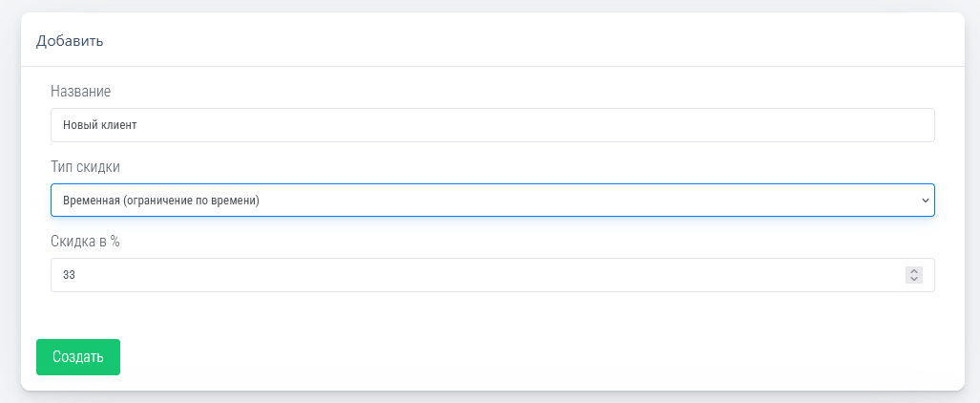Place cursor on the value 33
980x403 pixels.
[x=69, y=275]
